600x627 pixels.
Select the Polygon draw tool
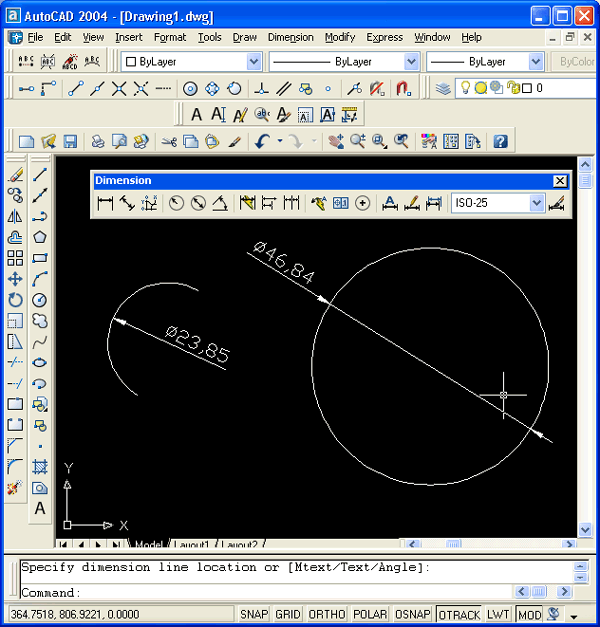click(40, 237)
